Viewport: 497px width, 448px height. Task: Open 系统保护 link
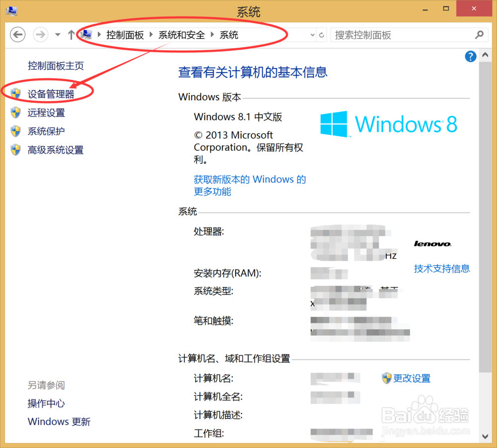point(46,131)
